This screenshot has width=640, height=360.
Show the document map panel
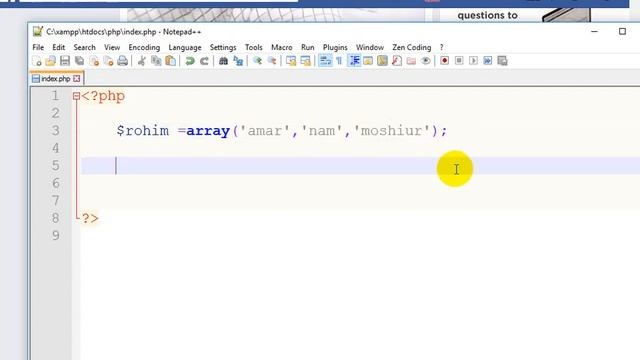pos(382,61)
